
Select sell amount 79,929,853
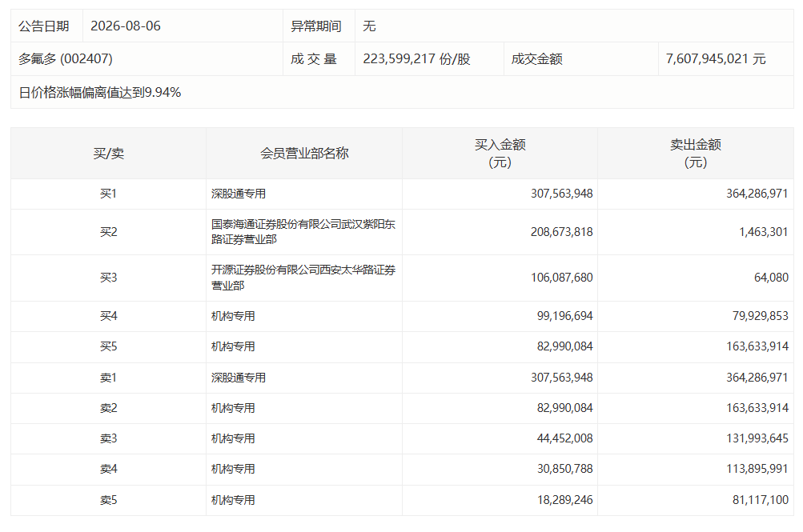[x=761, y=316]
